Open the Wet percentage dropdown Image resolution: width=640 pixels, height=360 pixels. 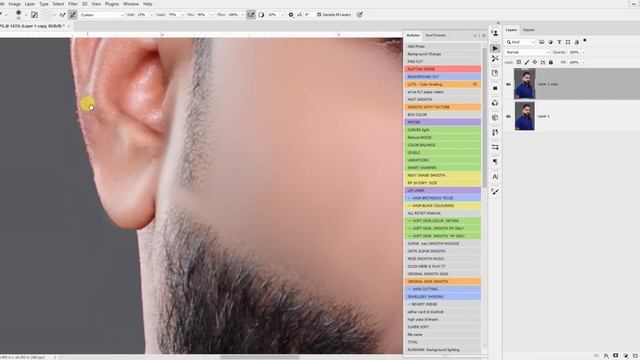click(152, 15)
